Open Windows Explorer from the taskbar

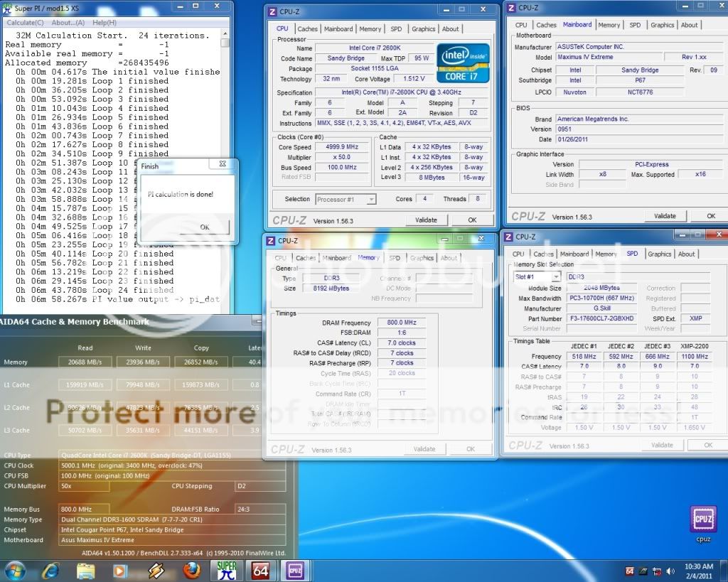(x=85, y=571)
